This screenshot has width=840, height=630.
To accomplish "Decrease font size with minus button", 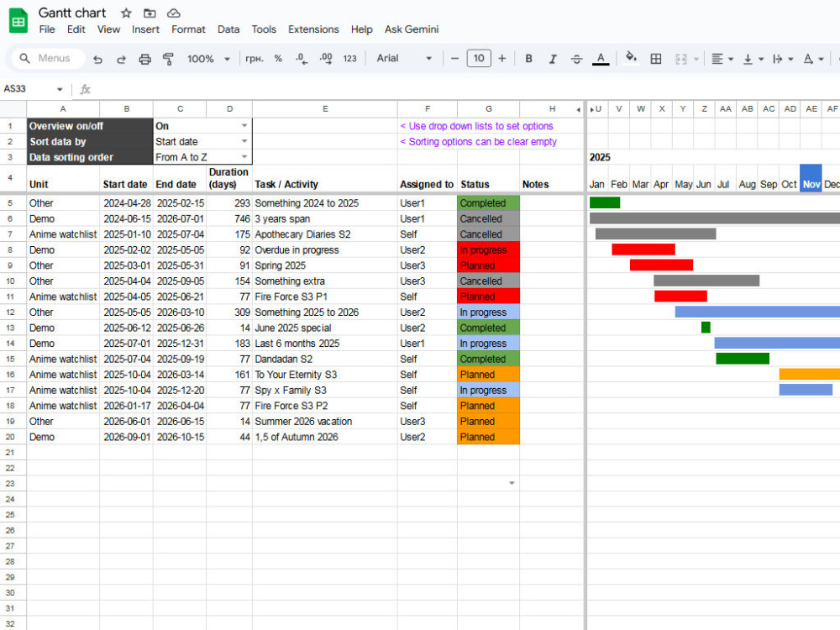I will (x=454, y=59).
